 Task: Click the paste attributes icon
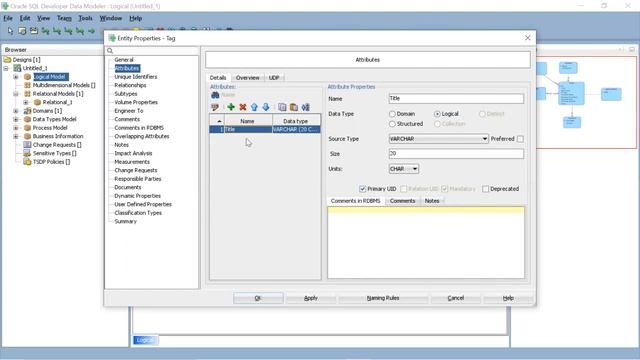pos(293,107)
